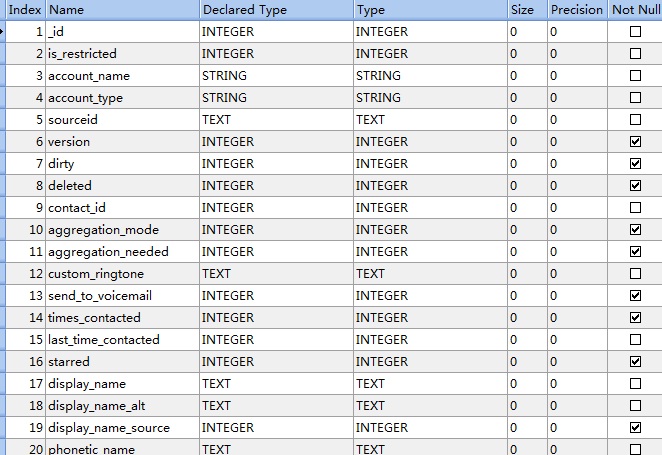Screen dimensions: 662x455
Task: Click the row selector beside _id
Action: (x=2, y=32)
